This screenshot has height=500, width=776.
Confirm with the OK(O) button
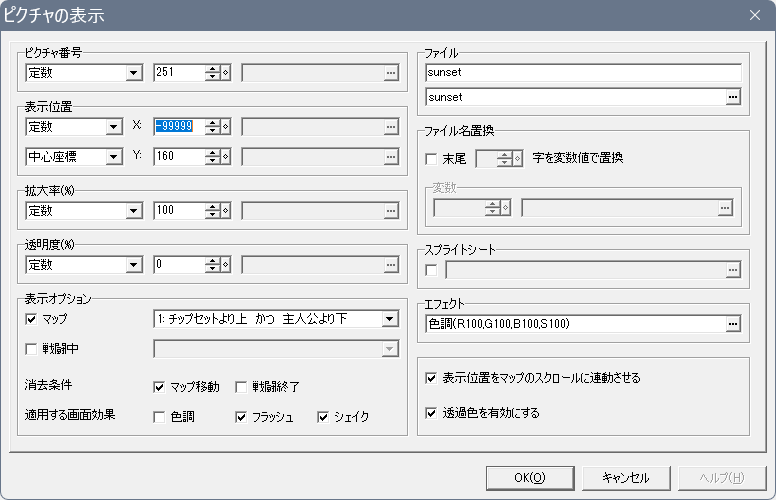pyautogui.click(x=530, y=478)
